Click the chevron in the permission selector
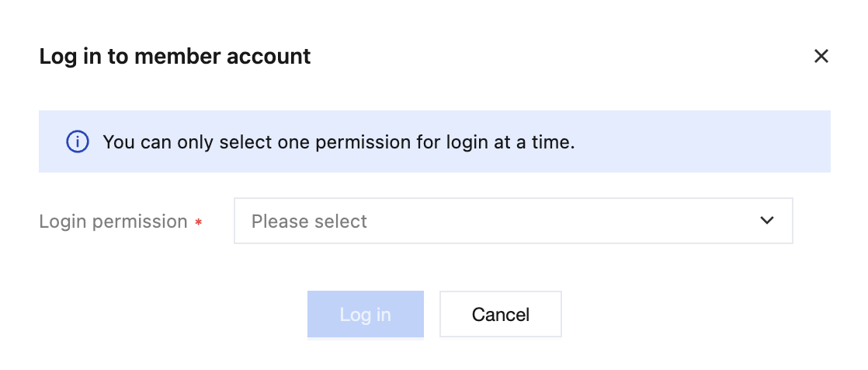The image size is (868, 370). tap(767, 221)
